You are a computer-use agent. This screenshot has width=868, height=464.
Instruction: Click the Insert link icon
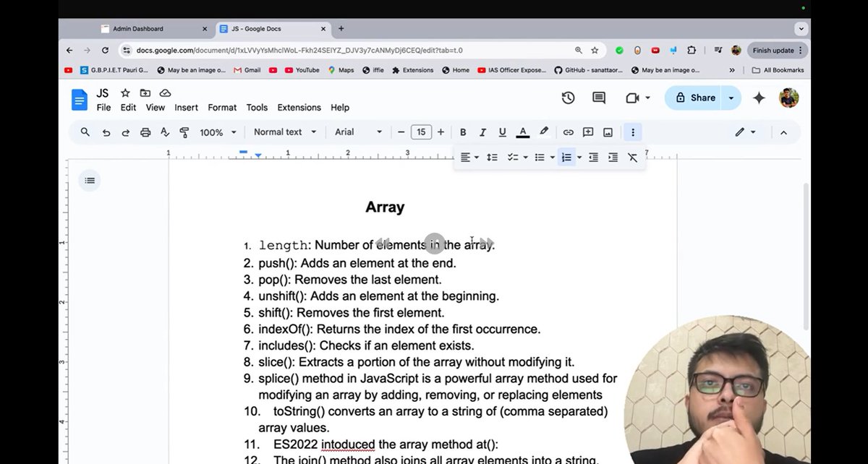569,132
